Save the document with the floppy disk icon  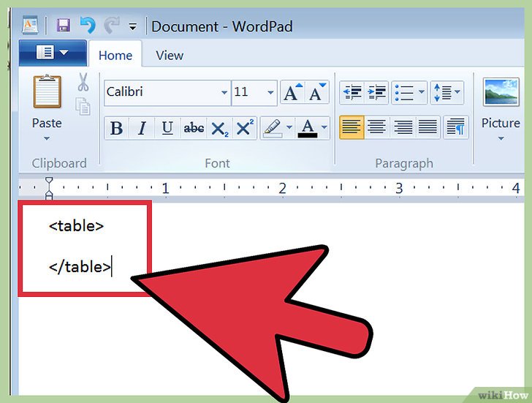coord(63,26)
